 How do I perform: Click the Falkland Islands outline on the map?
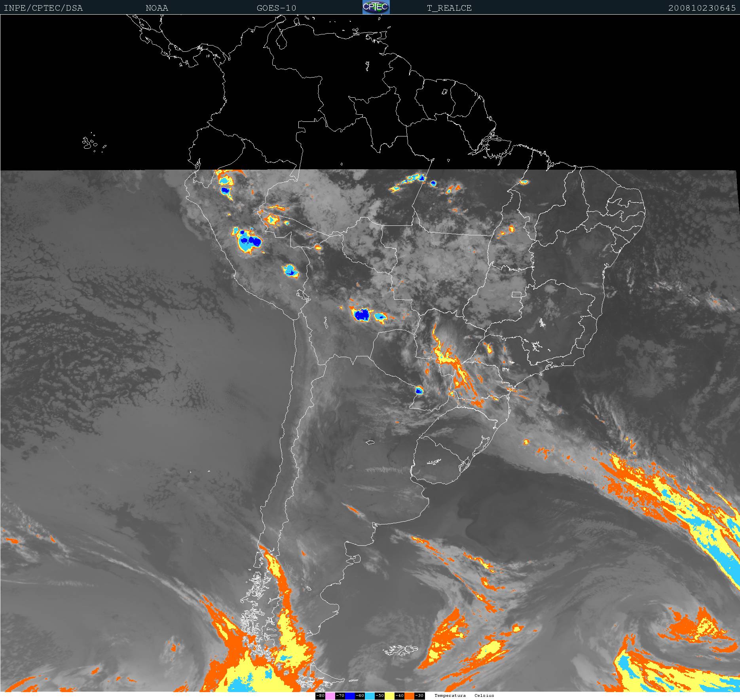[x=400, y=650]
